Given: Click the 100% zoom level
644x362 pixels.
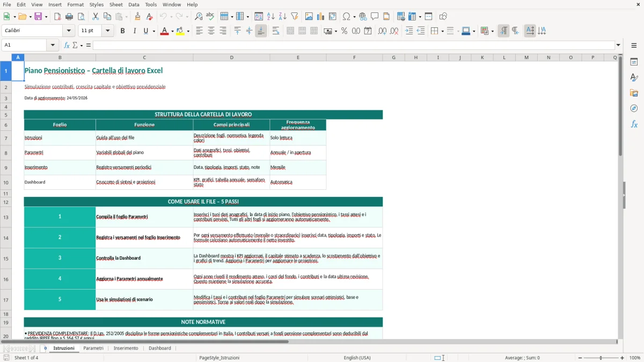Looking at the screenshot, I should coord(635,358).
